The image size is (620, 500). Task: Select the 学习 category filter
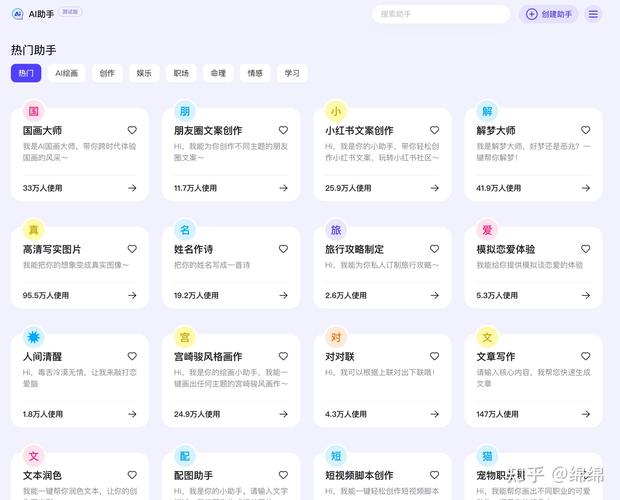coord(292,73)
